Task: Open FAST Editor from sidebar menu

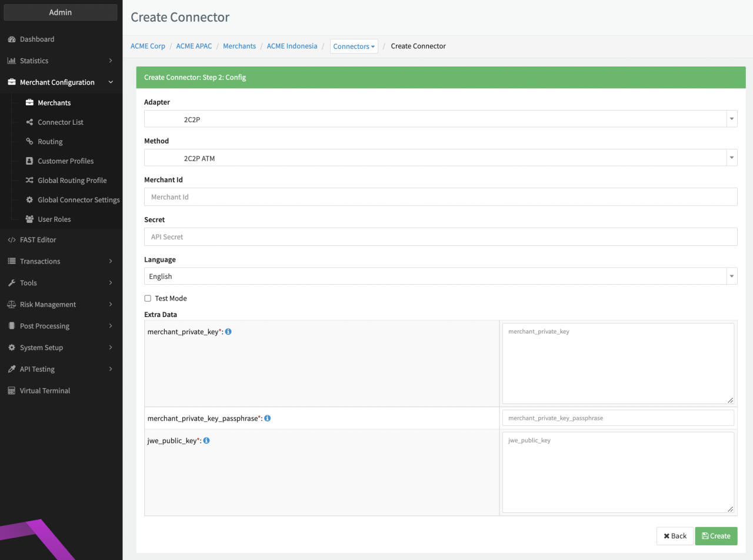Action: coord(38,240)
